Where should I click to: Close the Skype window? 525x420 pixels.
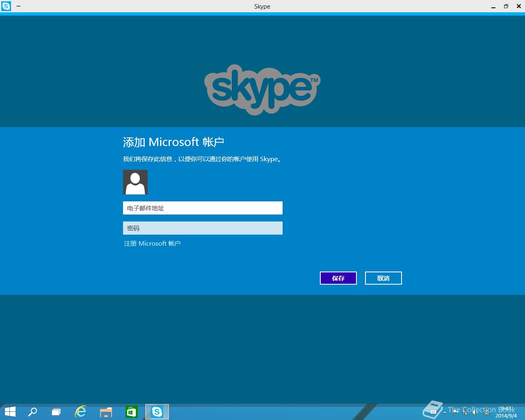coord(518,6)
